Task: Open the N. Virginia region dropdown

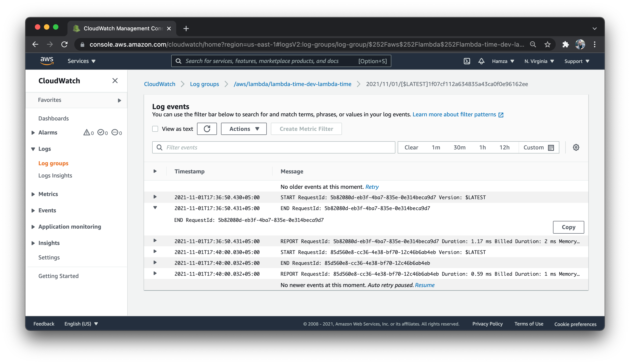Action: 539,61
